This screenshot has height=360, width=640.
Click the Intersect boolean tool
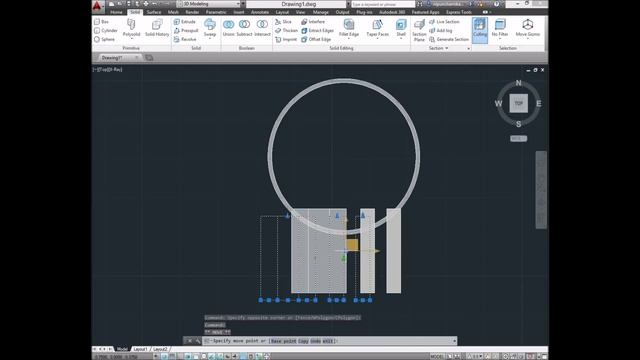(x=262, y=28)
